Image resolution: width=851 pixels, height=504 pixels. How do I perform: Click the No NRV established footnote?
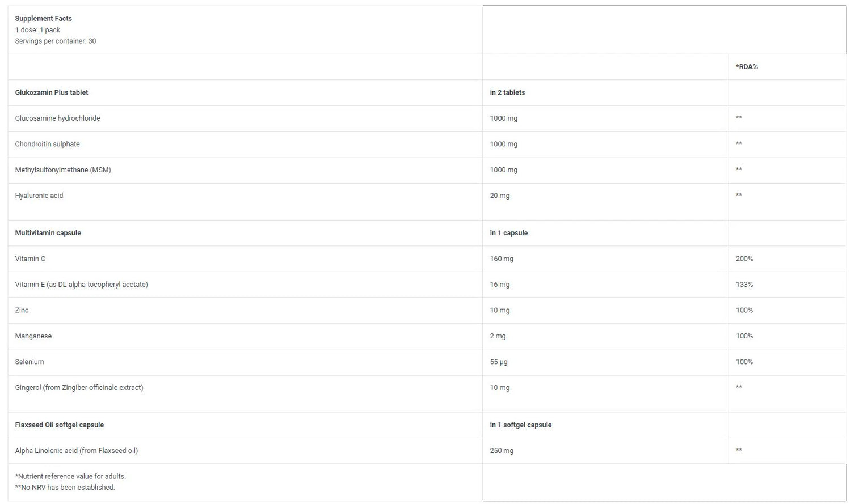pos(65,488)
